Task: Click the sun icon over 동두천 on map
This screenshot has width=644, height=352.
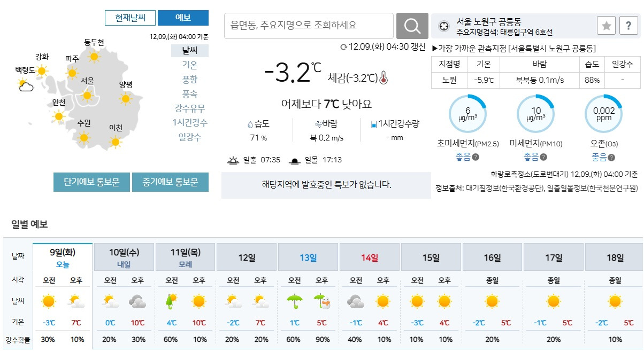Action: tap(95, 56)
